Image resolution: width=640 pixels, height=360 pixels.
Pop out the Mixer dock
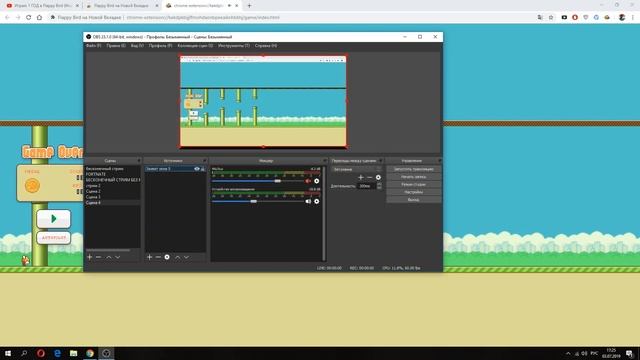coord(325,161)
